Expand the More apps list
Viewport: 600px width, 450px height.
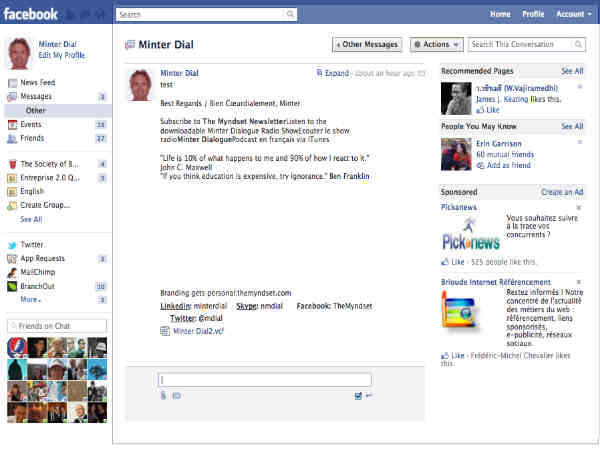coord(31,300)
